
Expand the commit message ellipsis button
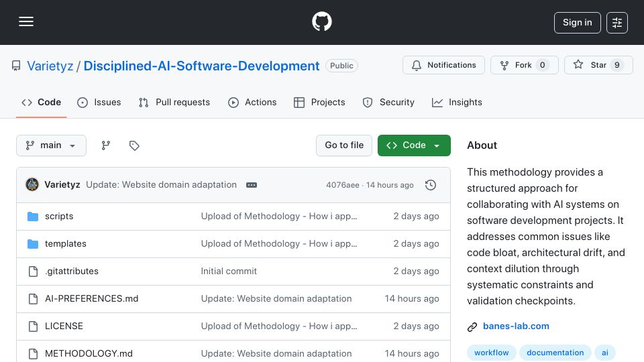tap(252, 185)
